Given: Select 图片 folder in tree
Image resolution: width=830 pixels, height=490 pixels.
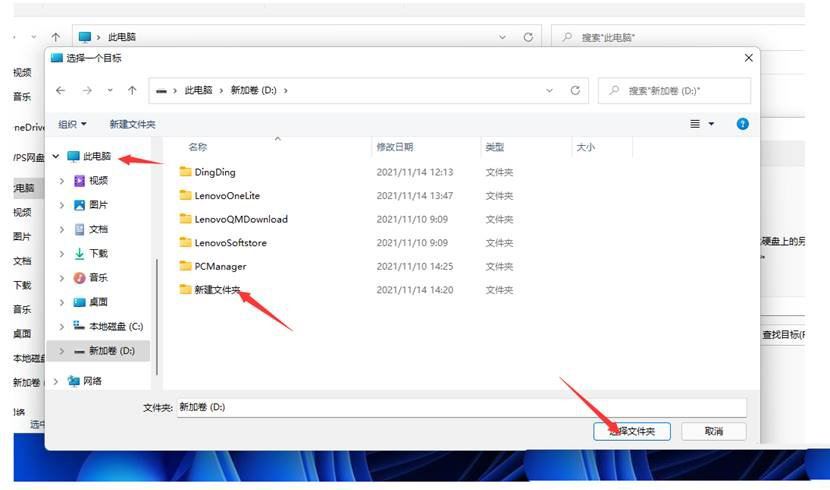Looking at the screenshot, I should click(98, 205).
